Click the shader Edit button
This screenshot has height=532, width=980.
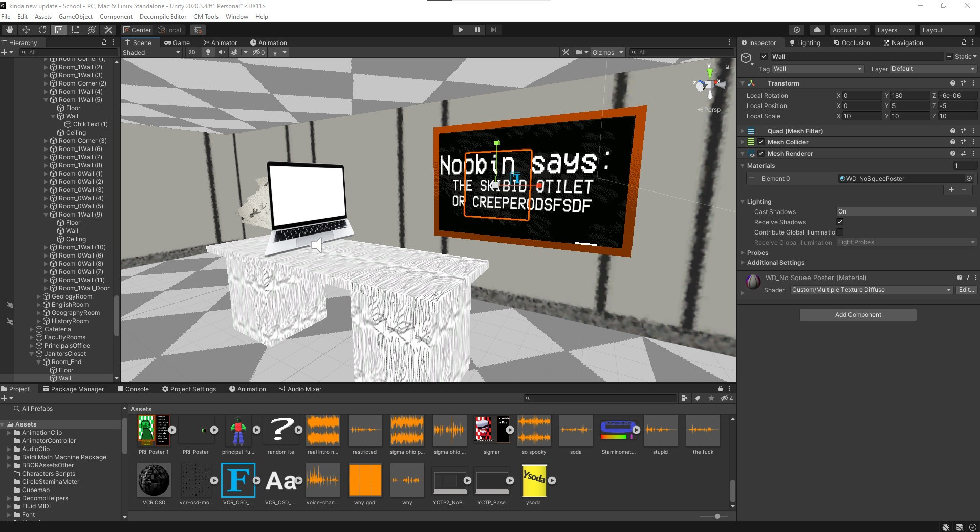(x=966, y=290)
